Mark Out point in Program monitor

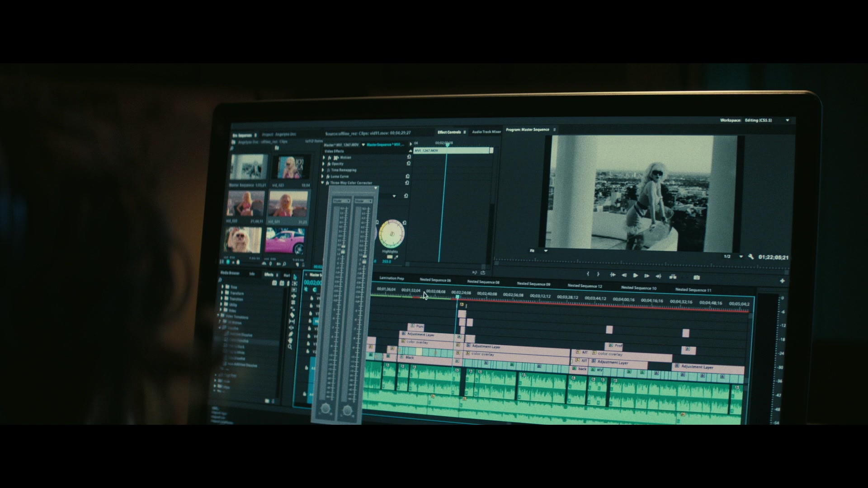coord(598,274)
